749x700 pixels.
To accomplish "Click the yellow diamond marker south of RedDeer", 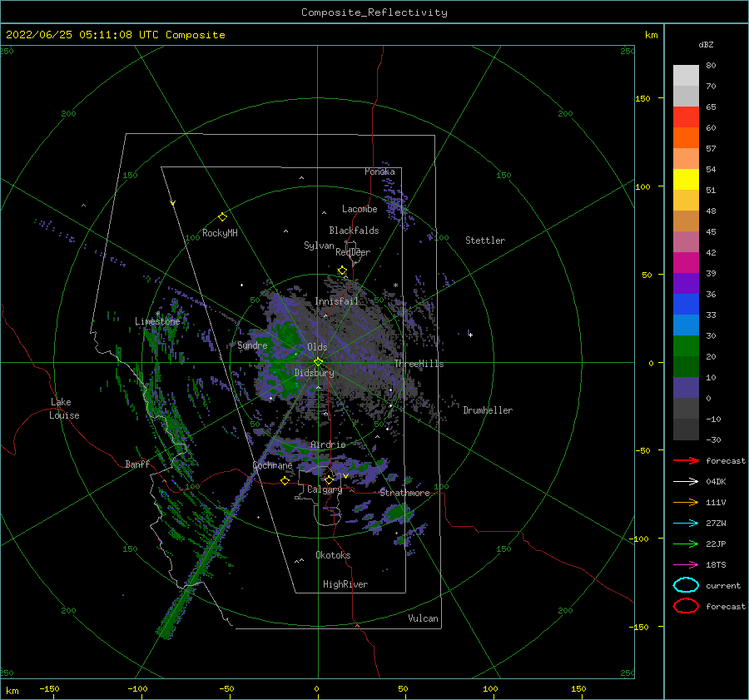I will click(342, 271).
